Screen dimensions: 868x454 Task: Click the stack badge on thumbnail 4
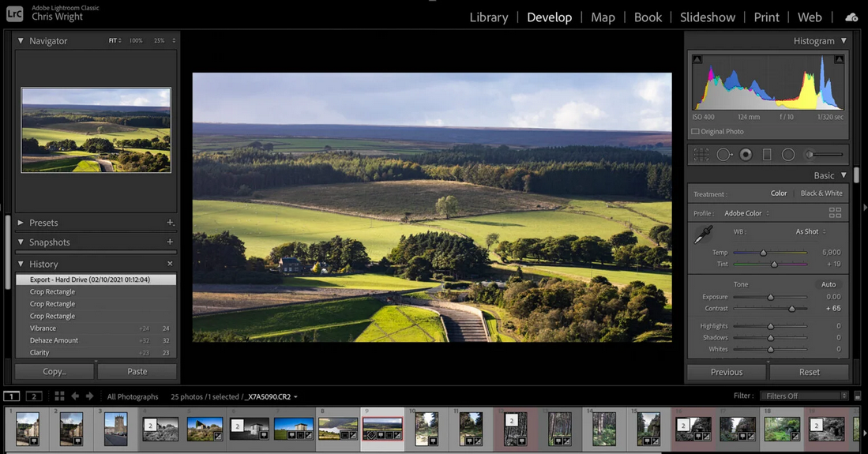[x=150, y=426]
